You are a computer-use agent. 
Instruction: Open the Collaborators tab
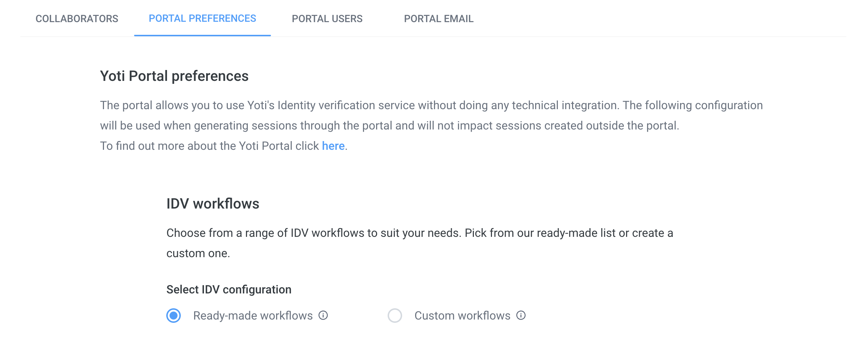click(x=77, y=18)
